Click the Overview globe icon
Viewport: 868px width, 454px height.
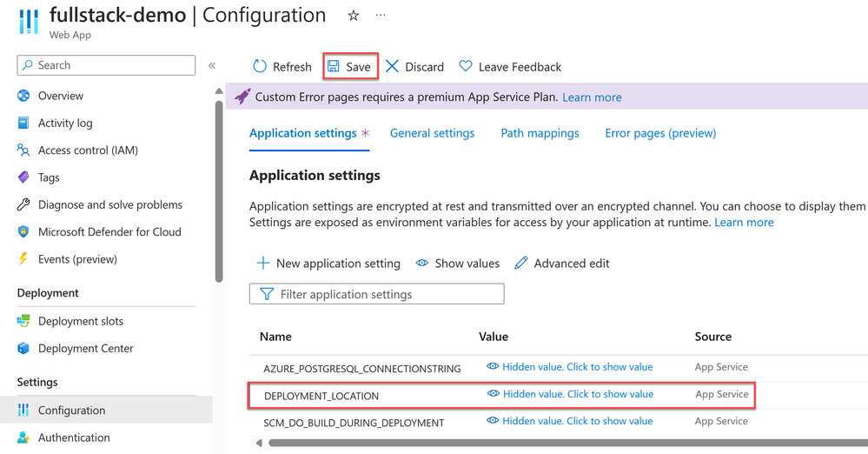[23, 96]
